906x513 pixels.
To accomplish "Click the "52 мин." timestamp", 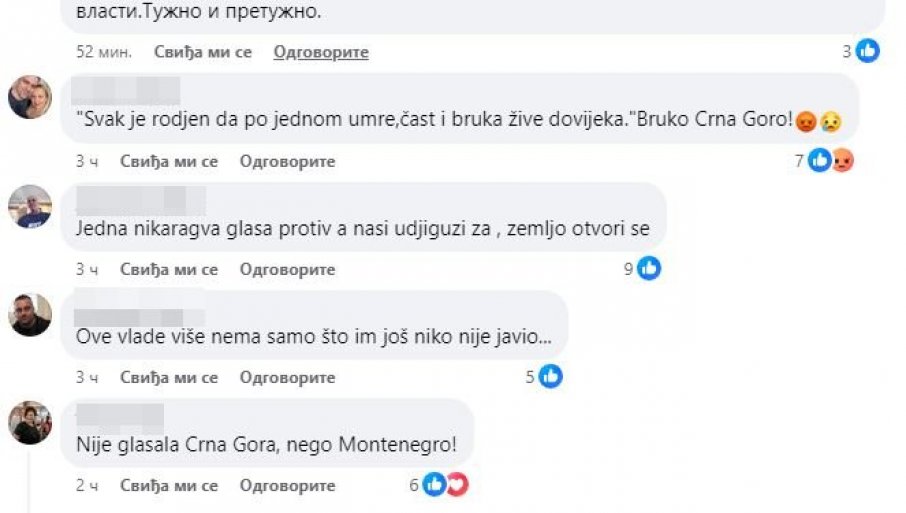I will (x=104, y=52).
